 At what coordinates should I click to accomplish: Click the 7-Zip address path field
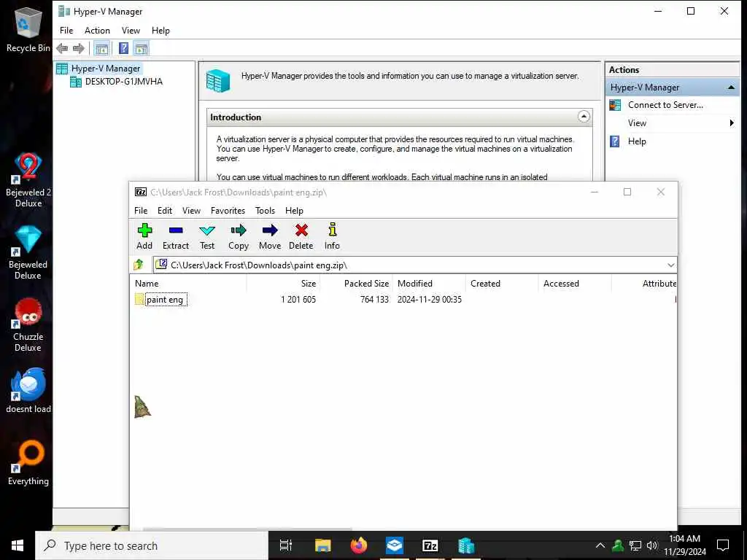click(x=410, y=265)
